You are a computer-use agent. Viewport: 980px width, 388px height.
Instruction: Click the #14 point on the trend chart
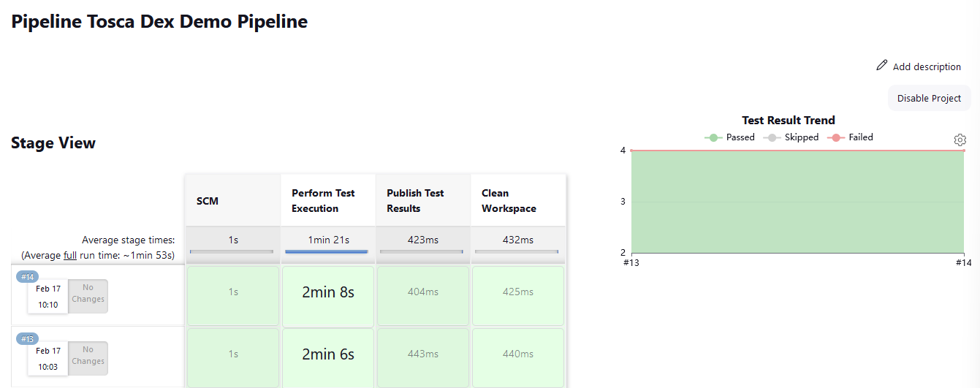963,151
